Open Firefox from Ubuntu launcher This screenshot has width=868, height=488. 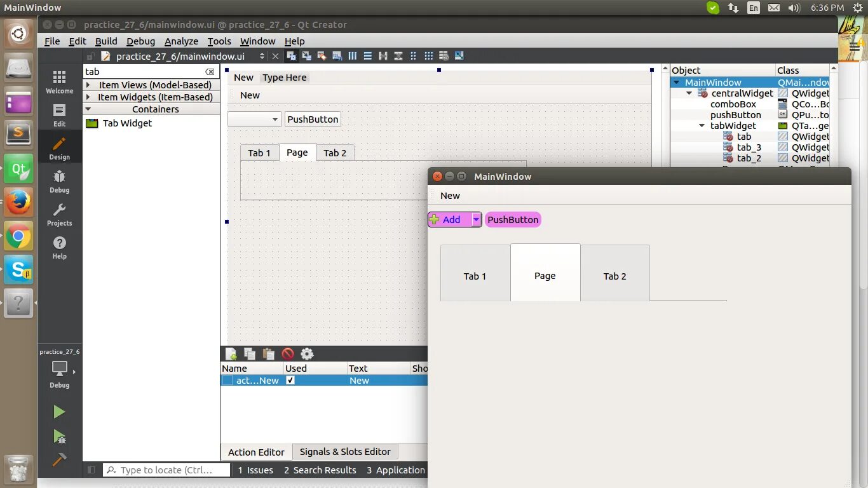pyautogui.click(x=18, y=203)
